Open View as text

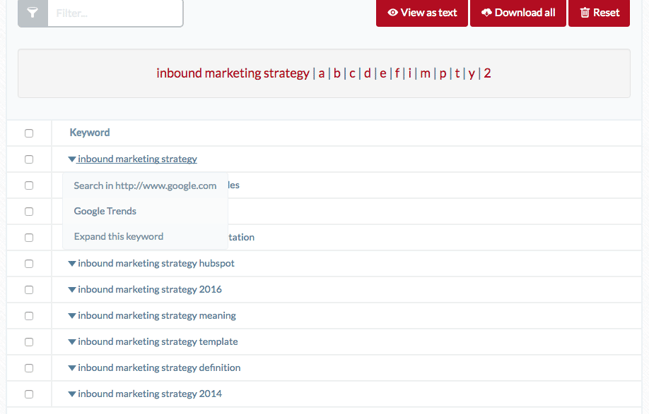(x=422, y=13)
